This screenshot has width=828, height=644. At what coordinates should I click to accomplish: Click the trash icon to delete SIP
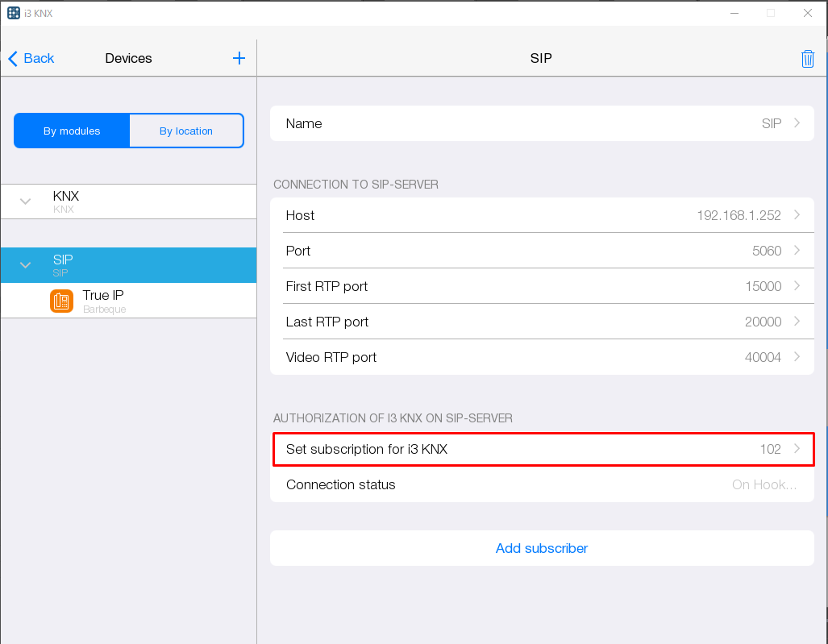807,59
